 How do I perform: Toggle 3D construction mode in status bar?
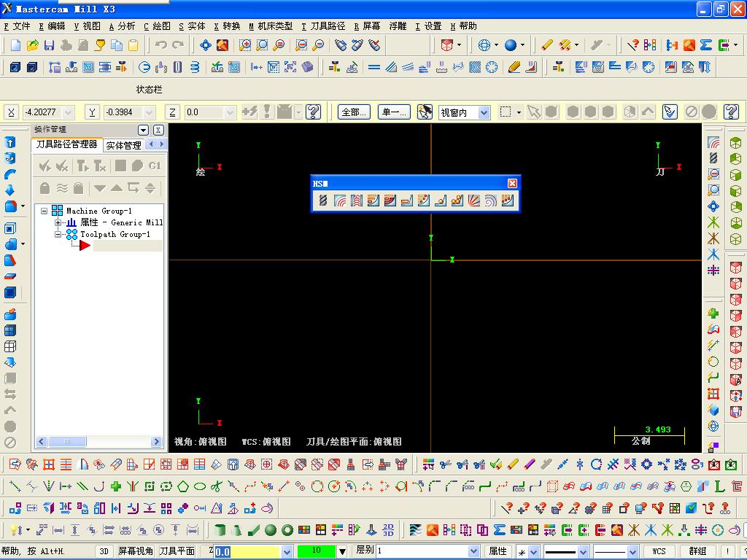pos(104,551)
